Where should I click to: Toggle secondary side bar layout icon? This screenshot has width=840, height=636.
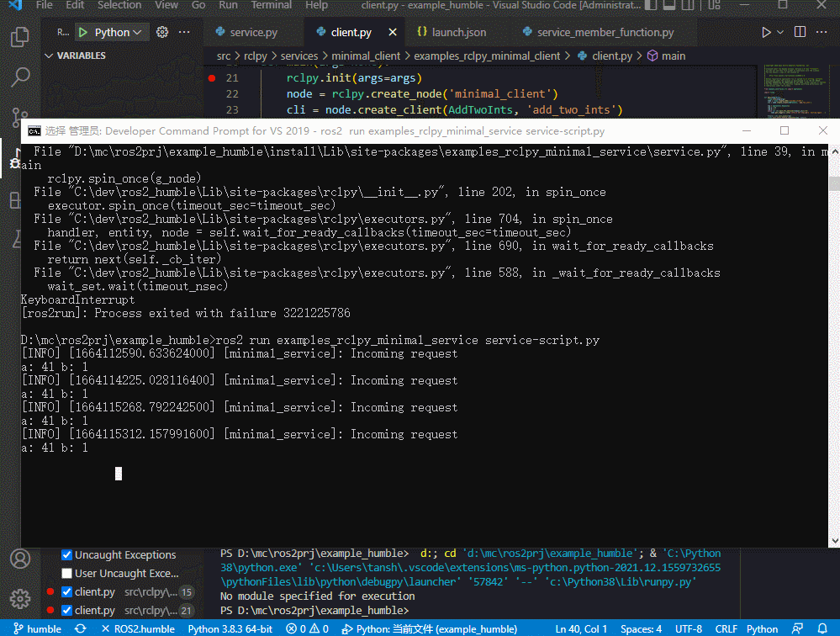click(x=688, y=5)
